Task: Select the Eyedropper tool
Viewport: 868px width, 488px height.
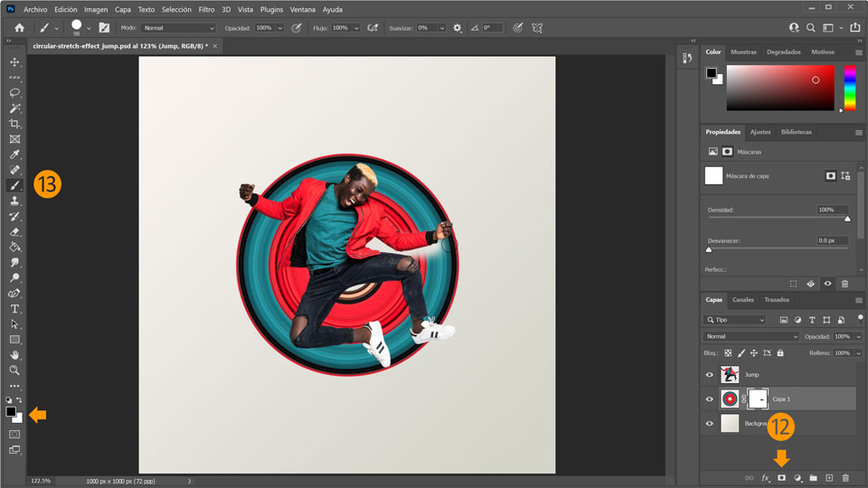Action: click(x=15, y=155)
